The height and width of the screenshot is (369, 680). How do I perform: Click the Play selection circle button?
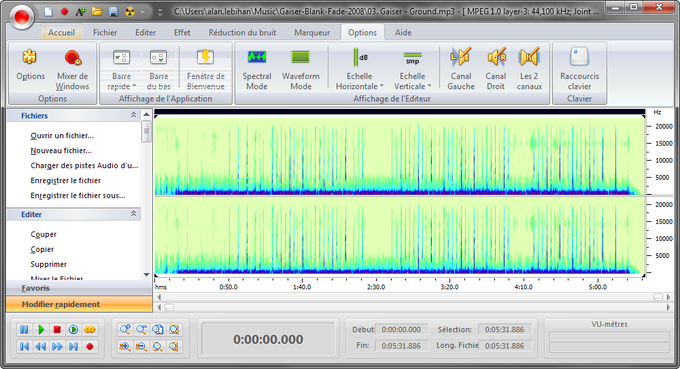[73, 330]
